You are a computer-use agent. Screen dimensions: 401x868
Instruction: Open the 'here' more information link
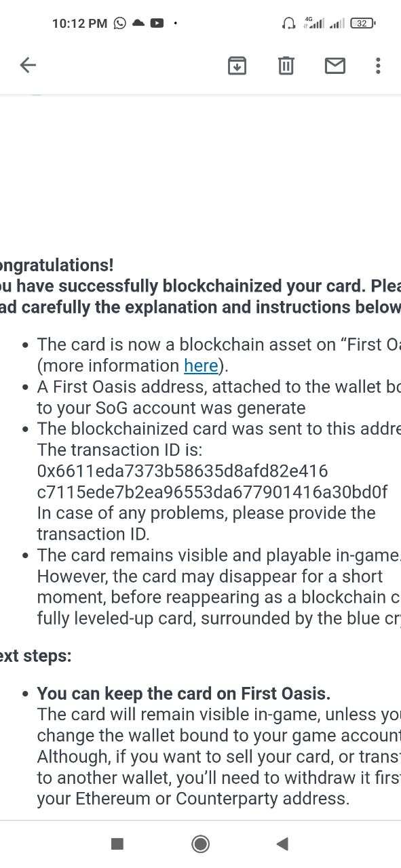(x=201, y=366)
